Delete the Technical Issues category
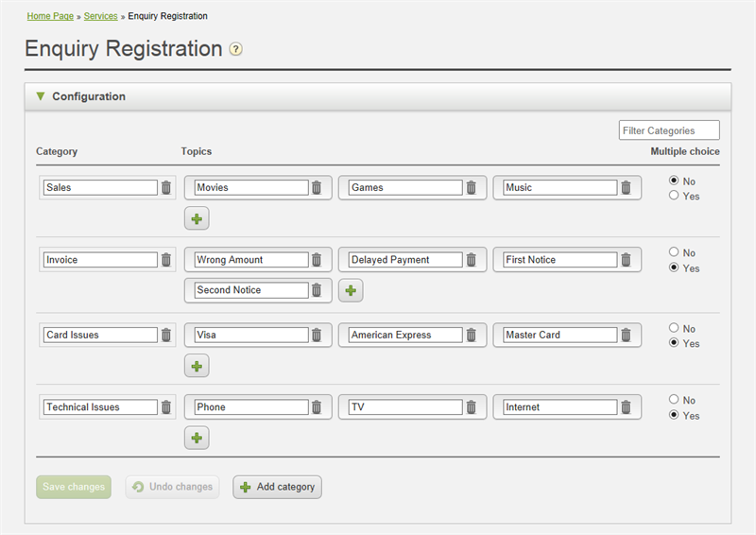 pyautogui.click(x=166, y=407)
